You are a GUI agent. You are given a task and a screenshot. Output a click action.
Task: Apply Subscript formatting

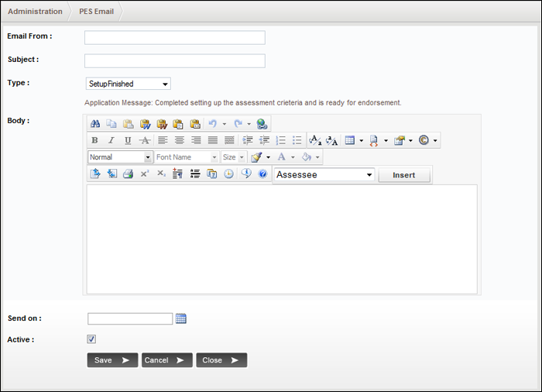(161, 174)
